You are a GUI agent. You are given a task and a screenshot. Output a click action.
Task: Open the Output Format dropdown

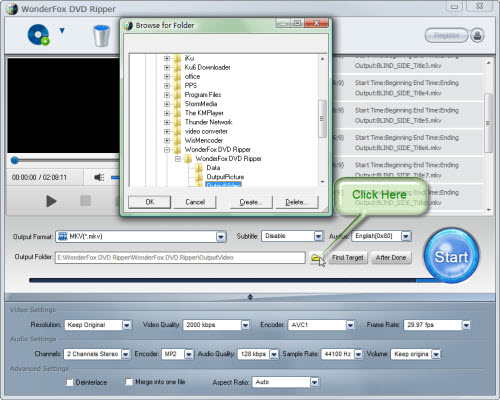click(x=220, y=237)
